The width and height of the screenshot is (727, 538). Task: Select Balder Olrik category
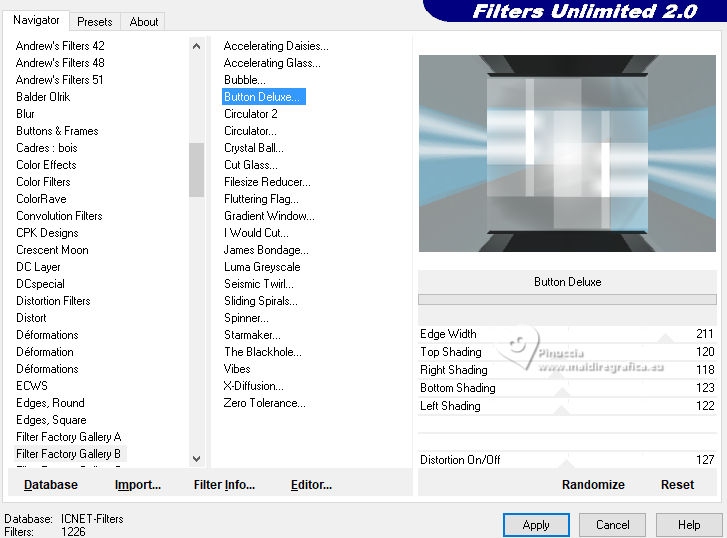click(43, 97)
